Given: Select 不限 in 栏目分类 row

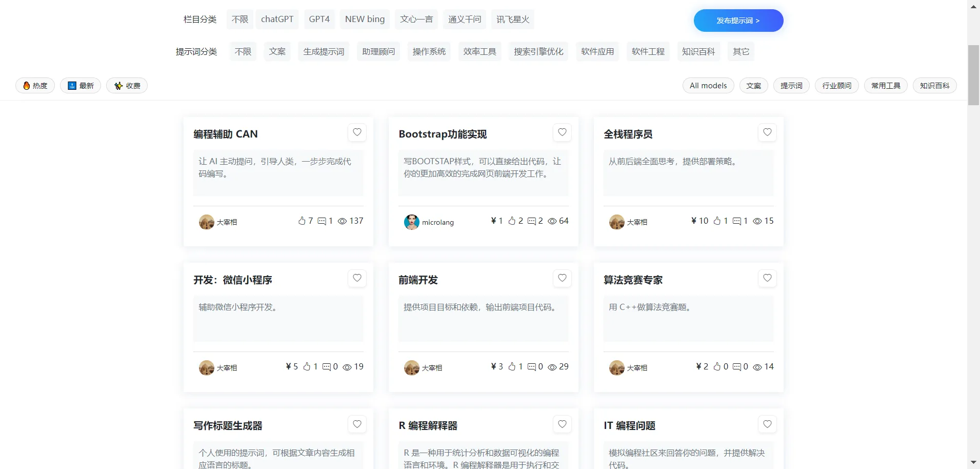Looking at the screenshot, I should [x=240, y=19].
